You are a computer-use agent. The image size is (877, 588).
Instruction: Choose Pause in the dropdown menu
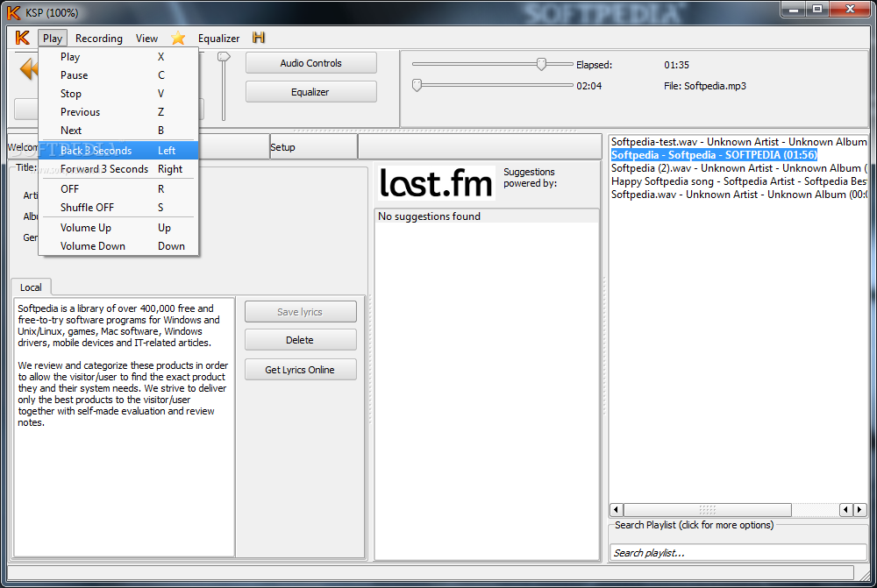point(118,74)
